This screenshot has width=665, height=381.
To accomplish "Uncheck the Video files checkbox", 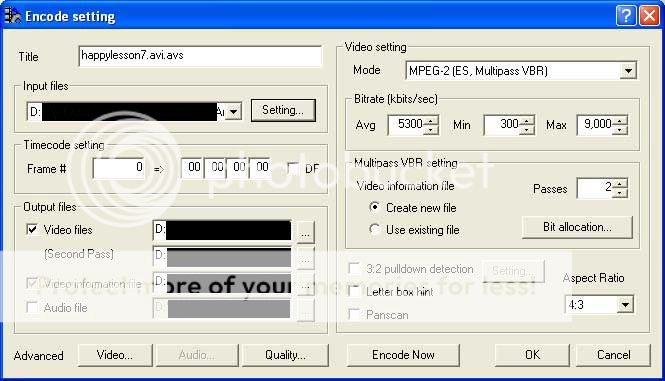I will [x=32, y=230].
